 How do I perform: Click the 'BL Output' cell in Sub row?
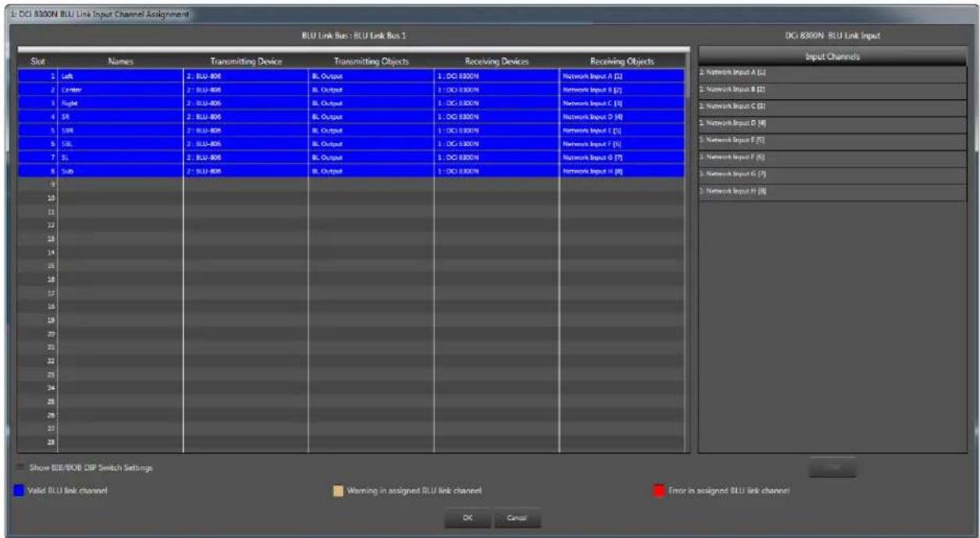(371, 170)
